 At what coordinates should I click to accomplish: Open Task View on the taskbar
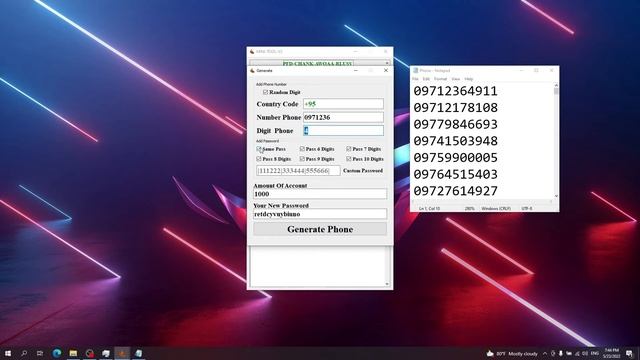coord(40,353)
